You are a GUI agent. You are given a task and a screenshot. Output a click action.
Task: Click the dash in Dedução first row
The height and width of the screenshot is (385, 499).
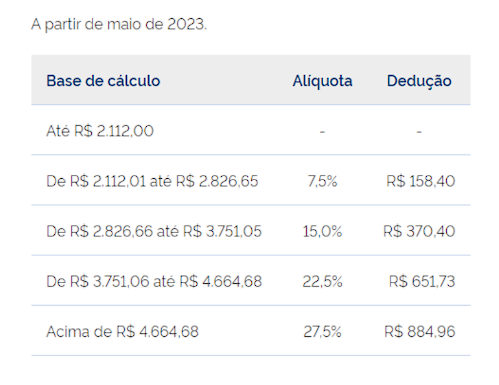pos(419,132)
